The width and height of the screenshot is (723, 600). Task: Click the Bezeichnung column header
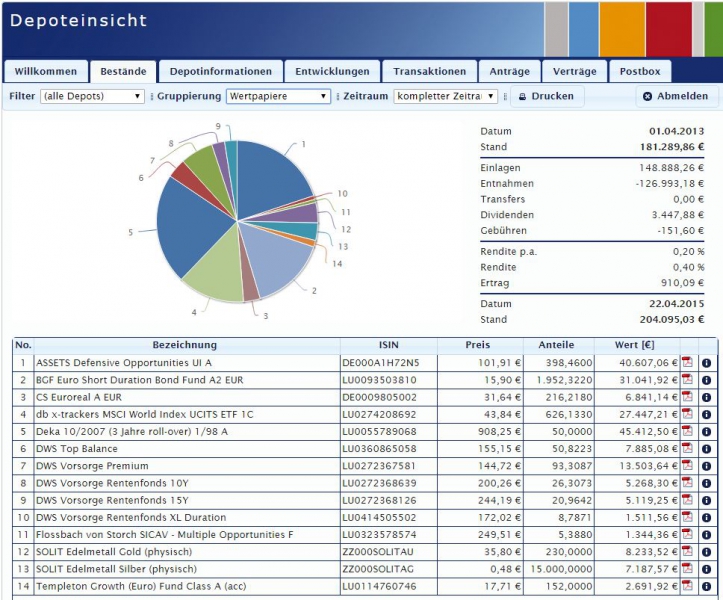[186, 345]
